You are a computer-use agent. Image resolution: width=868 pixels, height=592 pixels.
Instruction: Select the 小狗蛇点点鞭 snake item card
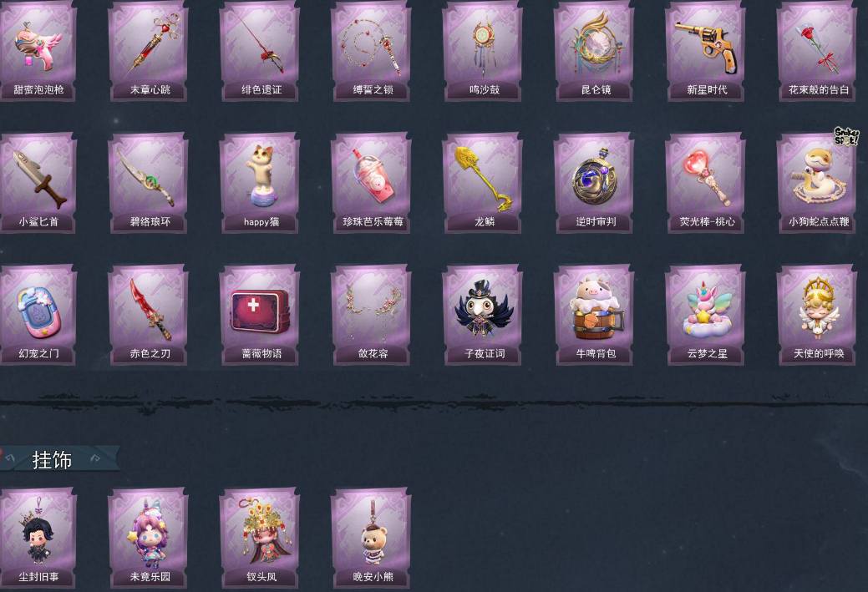click(817, 183)
